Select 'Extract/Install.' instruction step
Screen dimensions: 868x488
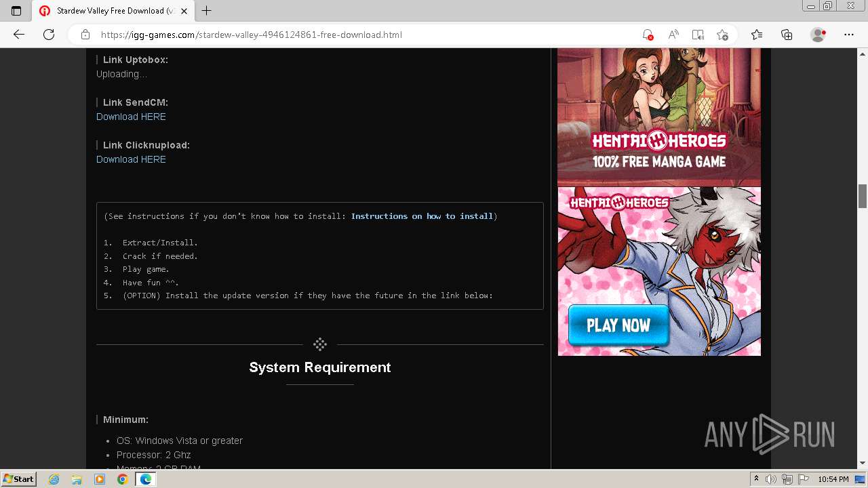pos(160,243)
